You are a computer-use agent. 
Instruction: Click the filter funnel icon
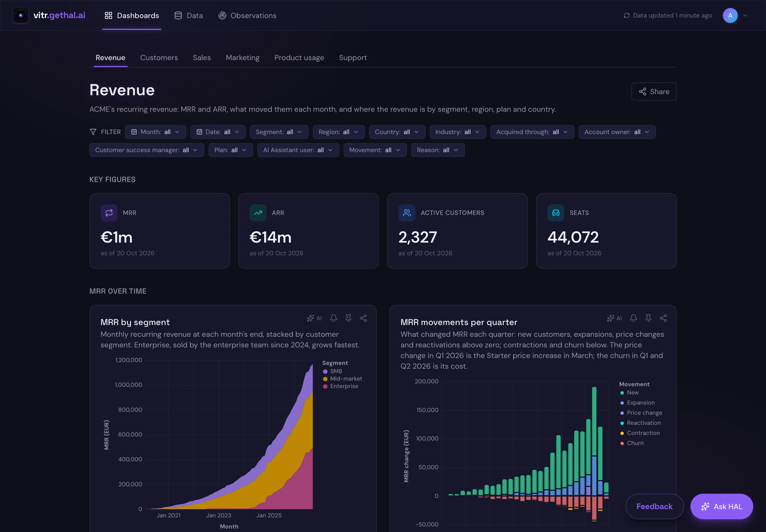pyautogui.click(x=93, y=132)
